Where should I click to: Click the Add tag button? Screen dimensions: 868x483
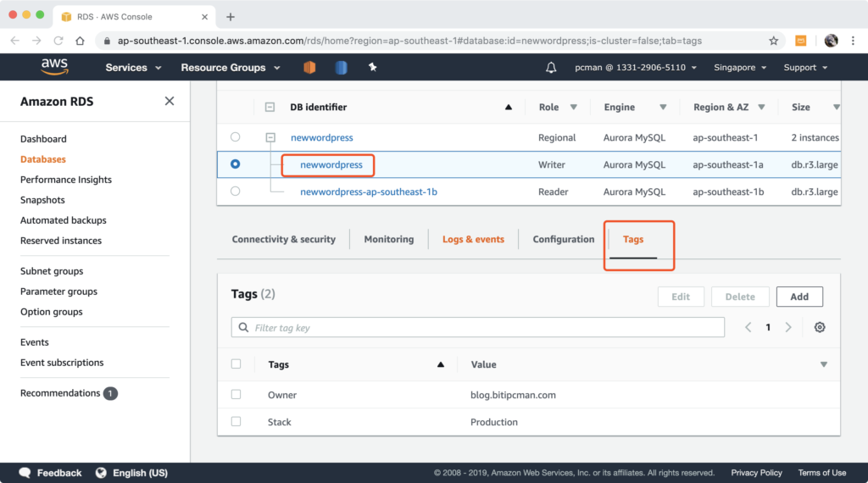[799, 297]
